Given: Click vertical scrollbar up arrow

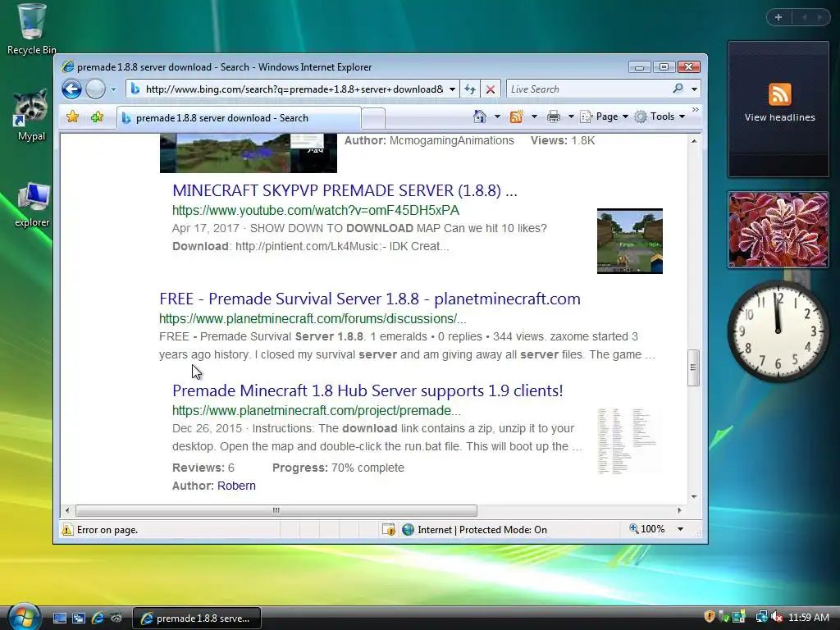Looking at the screenshot, I should (x=694, y=141).
